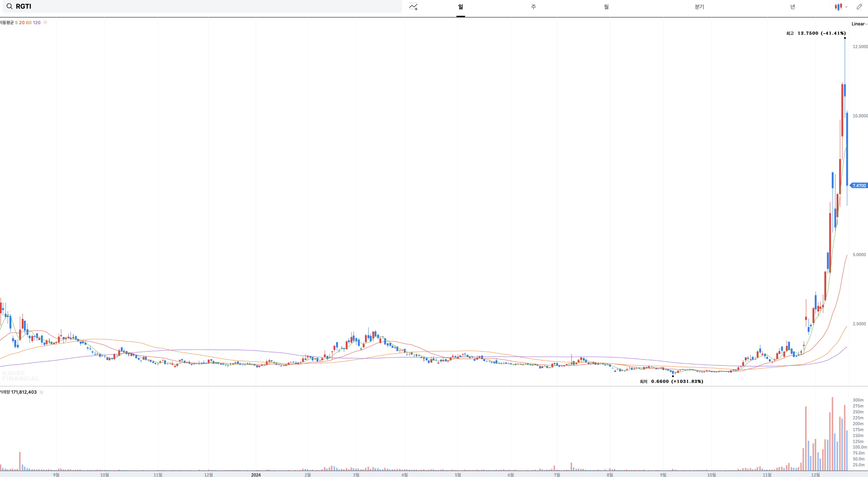Switch to the quarterly 분기 tab
868x477 pixels.
click(x=699, y=7)
